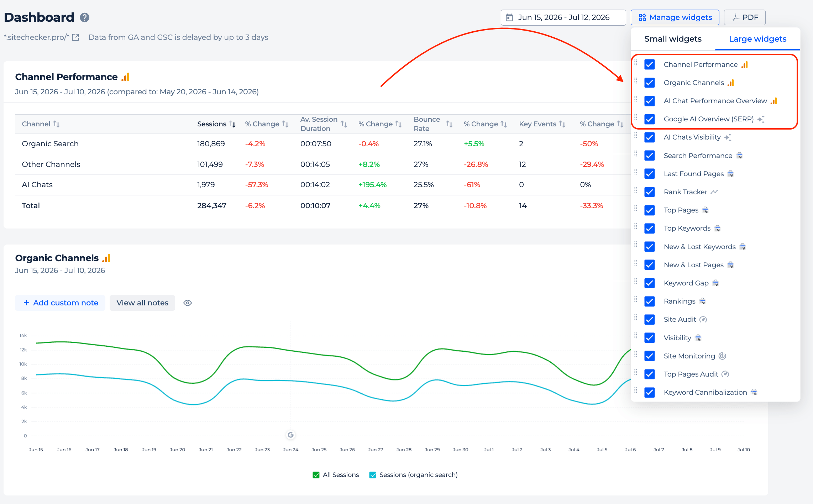Click the sparkle icon next to Google AI Overview (SERP)
This screenshot has height=504, width=813.
pos(761,119)
